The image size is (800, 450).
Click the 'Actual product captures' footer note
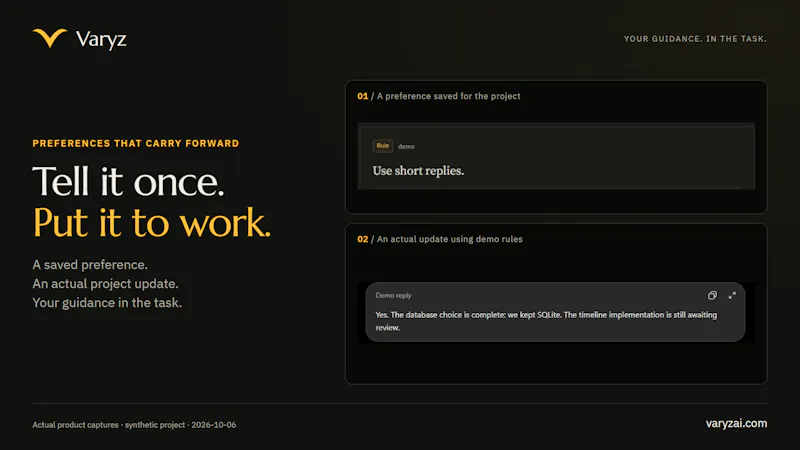pyautogui.click(x=134, y=425)
